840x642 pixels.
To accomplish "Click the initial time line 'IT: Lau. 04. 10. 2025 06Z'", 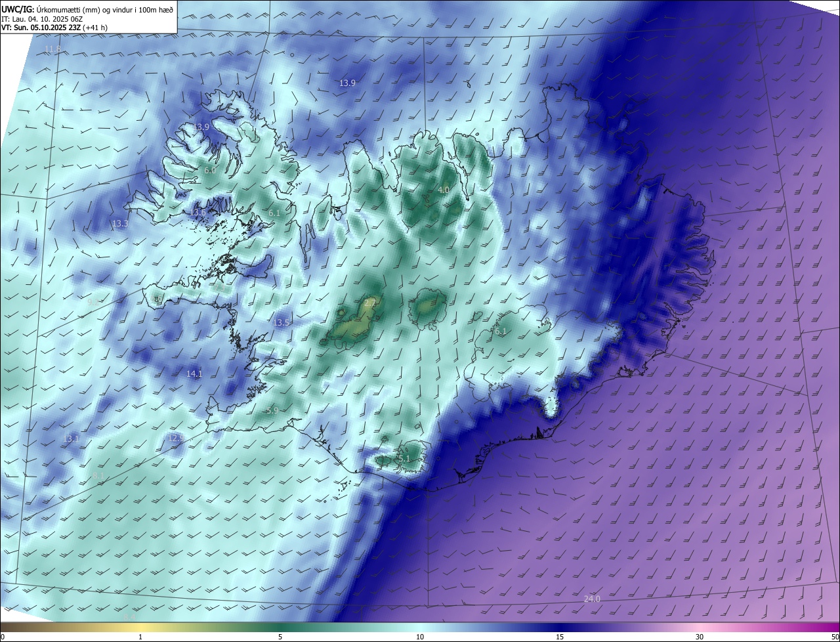I will click(x=43, y=19).
